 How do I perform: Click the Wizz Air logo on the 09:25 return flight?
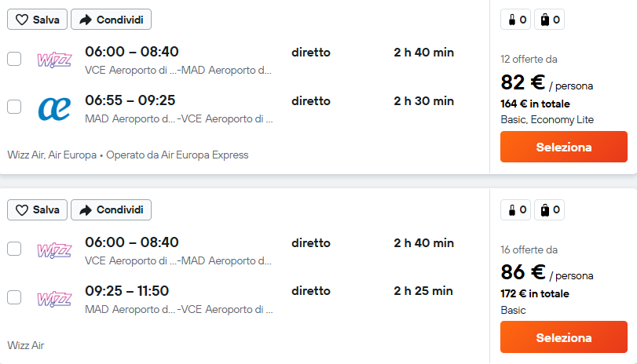click(54, 299)
